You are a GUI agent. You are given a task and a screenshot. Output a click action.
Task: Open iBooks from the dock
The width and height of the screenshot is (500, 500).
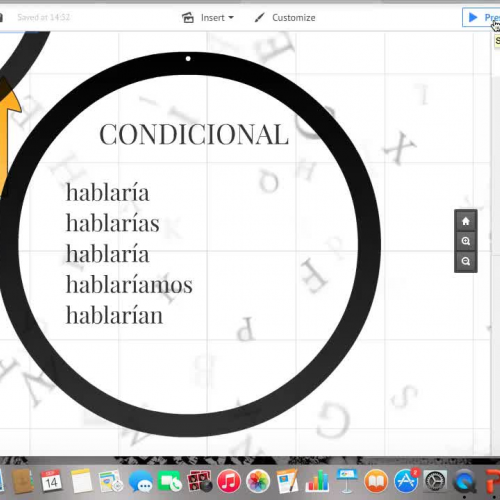pos(376,482)
